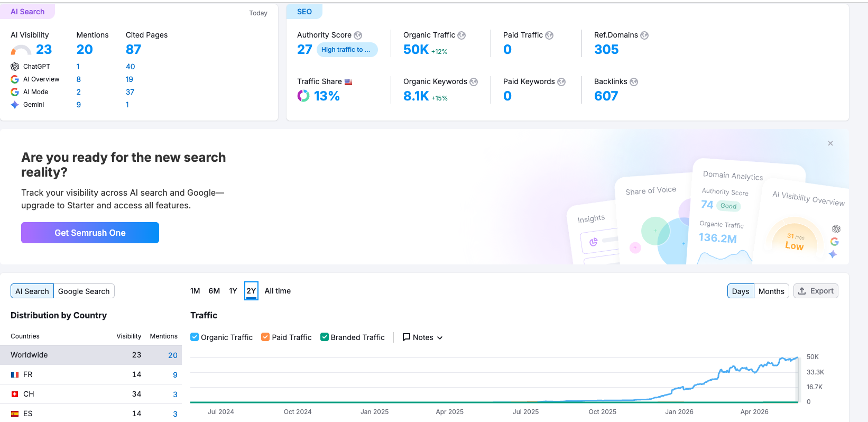
Task: Open the Backlinks value 607
Action: (x=606, y=96)
